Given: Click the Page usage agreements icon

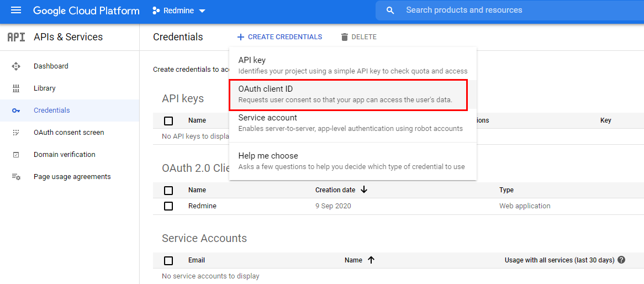Looking at the screenshot, I should 16,177.
